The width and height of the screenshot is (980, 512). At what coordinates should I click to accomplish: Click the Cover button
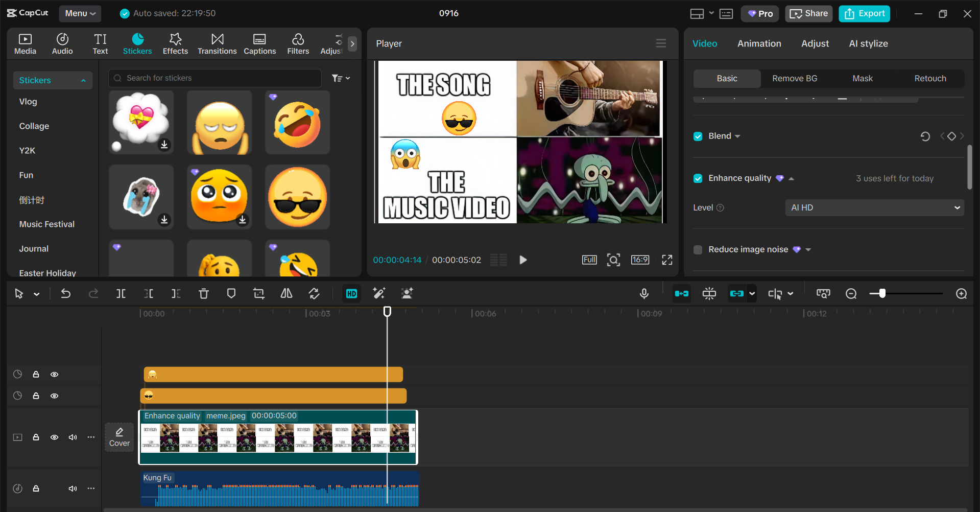pyautogui.click(x=119, y=437)
